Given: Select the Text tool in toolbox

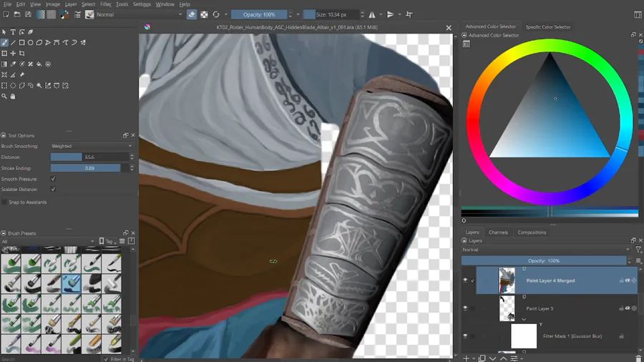Looking at the screenshot, I should coord(13,32).
